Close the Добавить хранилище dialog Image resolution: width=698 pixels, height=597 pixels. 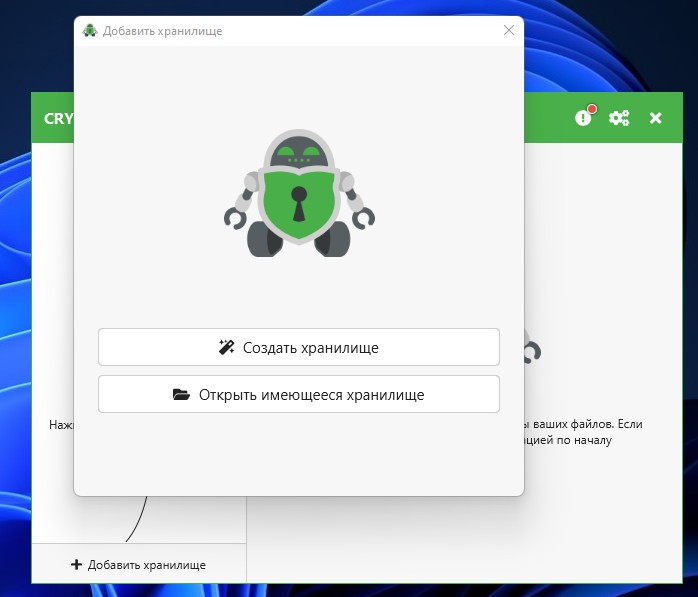click(509, 30)
